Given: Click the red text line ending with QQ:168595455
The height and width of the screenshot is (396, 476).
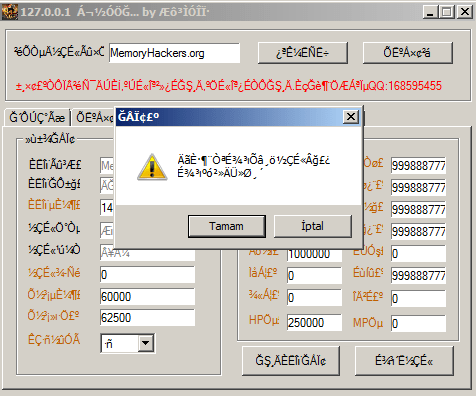Looking at the screenshot, I should tap(228, 86).
